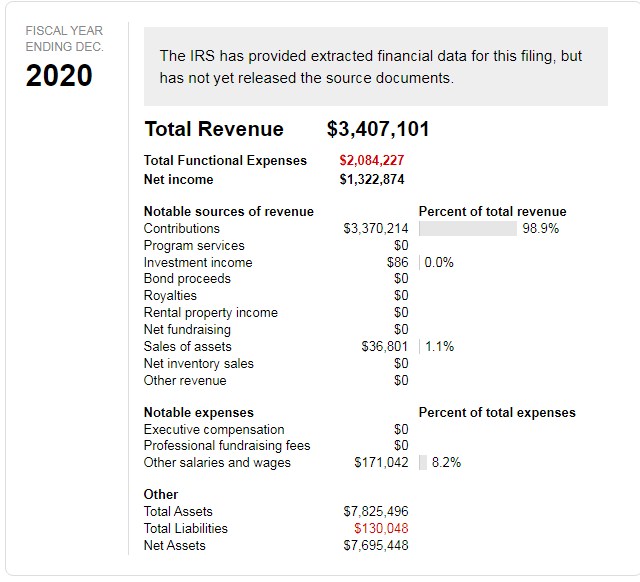640x582 pixels.
Task: Click the 1.1% sales of assets bar
Action: tap(421, 347)
